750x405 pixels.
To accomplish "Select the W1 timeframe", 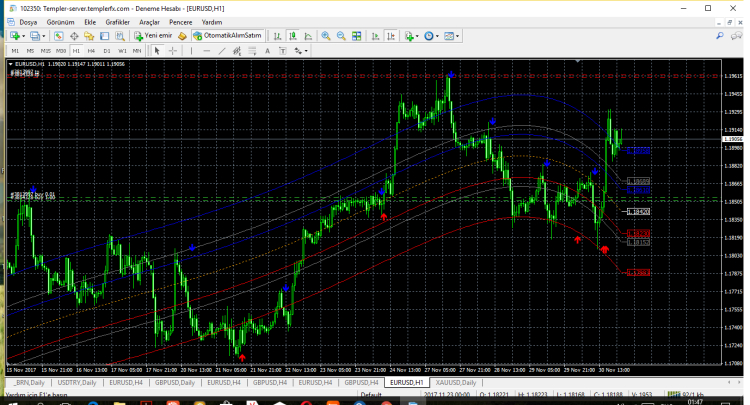I will coord(122,51).
